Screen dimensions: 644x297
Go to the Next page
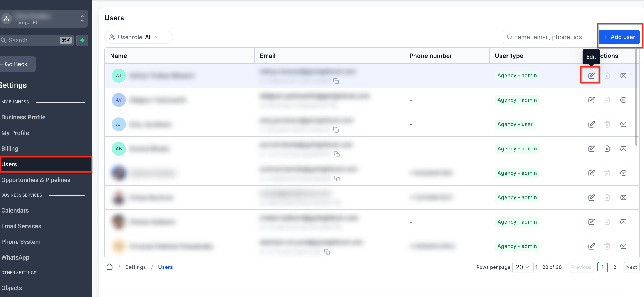click(x=631, y=267)
